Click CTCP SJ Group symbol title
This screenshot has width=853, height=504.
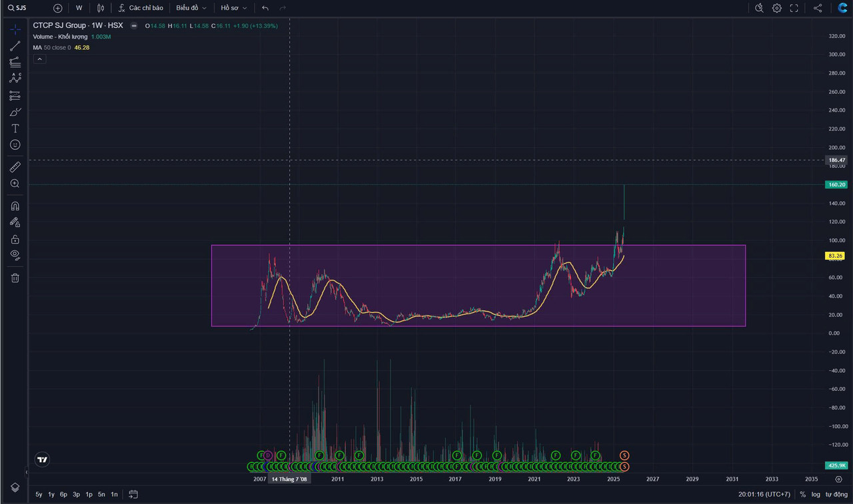(x=78, y=25)
